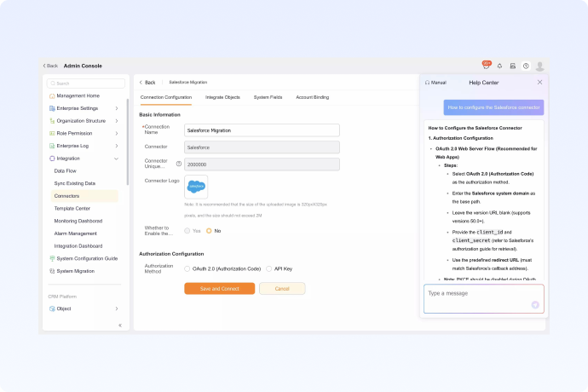588x392 pixels.
Task: Choose OAuth 2.0 (Authorization Code) method
Action: click(x=187, y=268)
